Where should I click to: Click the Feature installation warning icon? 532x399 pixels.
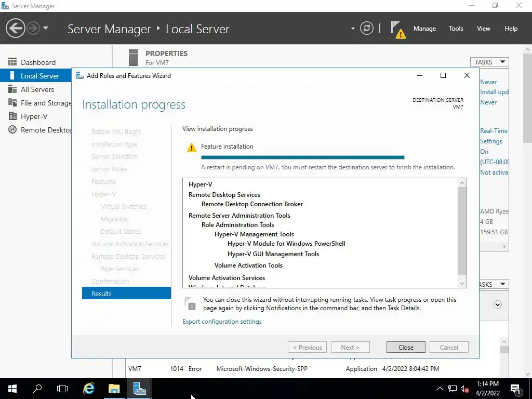click(192, 147)
